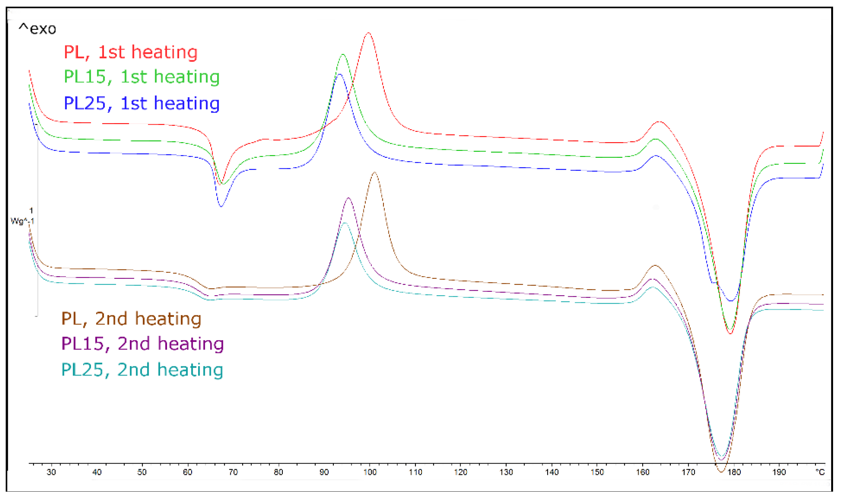Click the green curve's peak top near 94
The height and width of the screenshot is (504, 841).
tap(343, 54)
